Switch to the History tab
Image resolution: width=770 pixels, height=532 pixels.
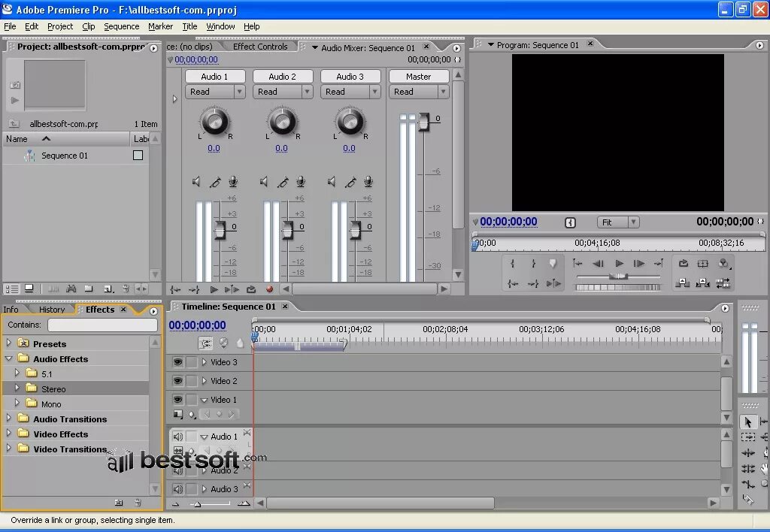(x=52, y=310)
